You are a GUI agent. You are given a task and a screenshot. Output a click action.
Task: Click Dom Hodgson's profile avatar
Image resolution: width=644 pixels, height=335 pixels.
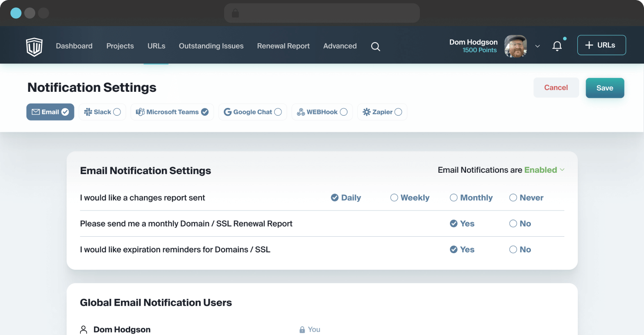point(516,46)
